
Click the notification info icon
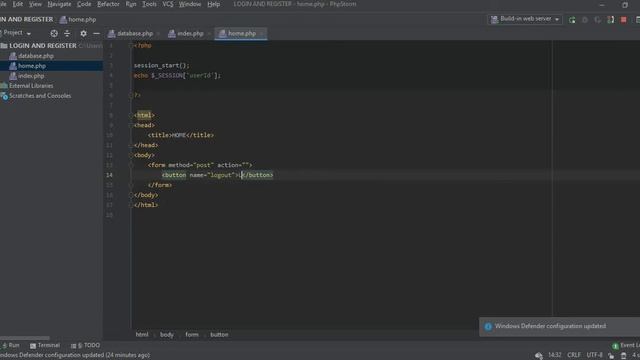(x=488, y=327)
